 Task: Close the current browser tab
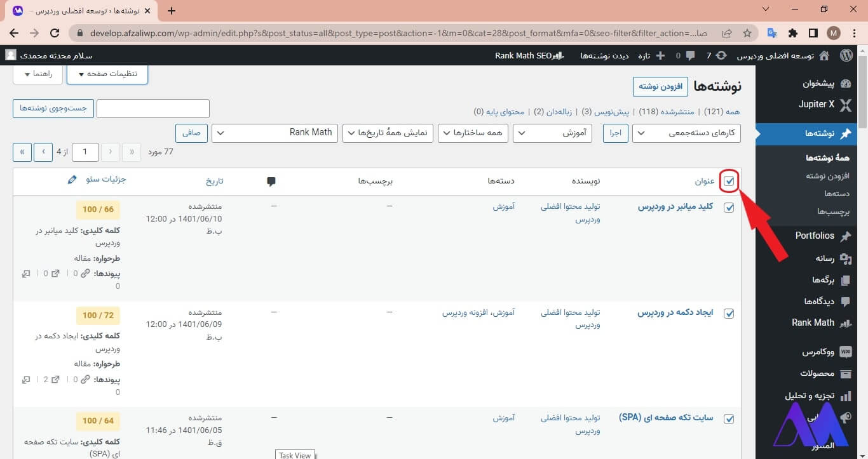click(149, 11)
